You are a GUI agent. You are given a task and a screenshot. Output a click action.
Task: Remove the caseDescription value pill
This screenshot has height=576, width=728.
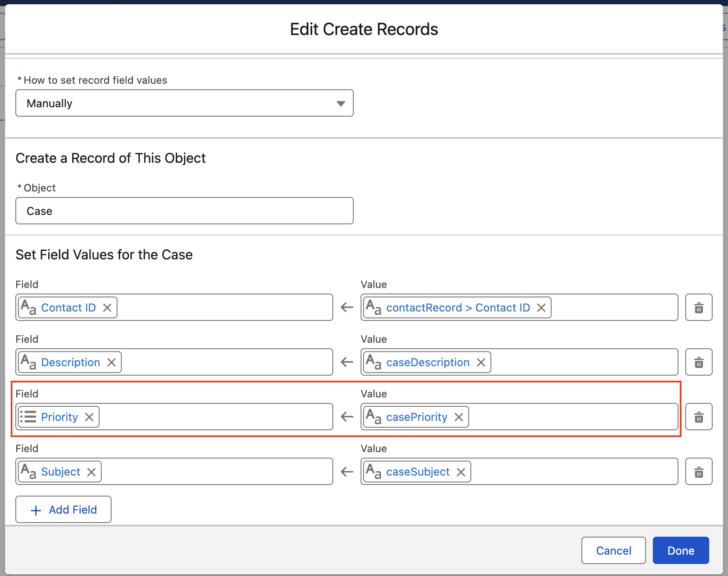coord(481,362)
